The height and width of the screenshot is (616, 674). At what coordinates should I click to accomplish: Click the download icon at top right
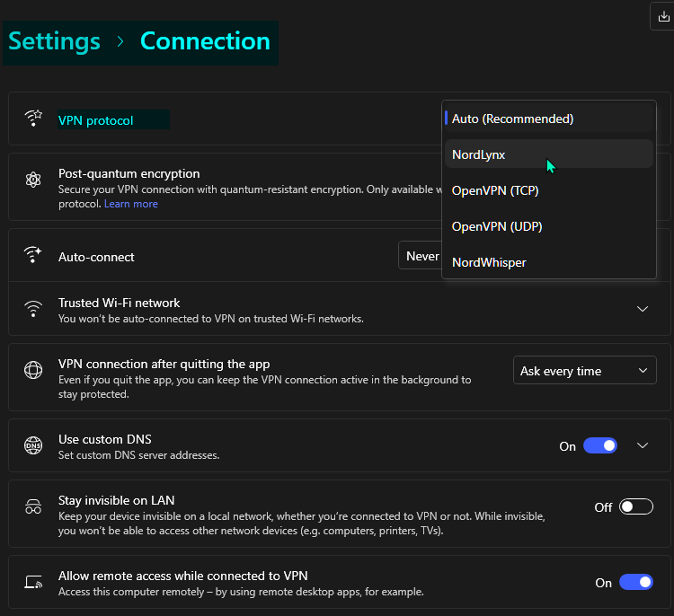tap(663, 17)
